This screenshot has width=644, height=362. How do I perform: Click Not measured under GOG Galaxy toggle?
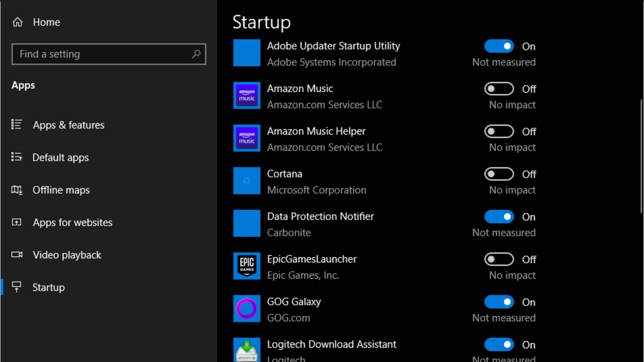(504, 318)
